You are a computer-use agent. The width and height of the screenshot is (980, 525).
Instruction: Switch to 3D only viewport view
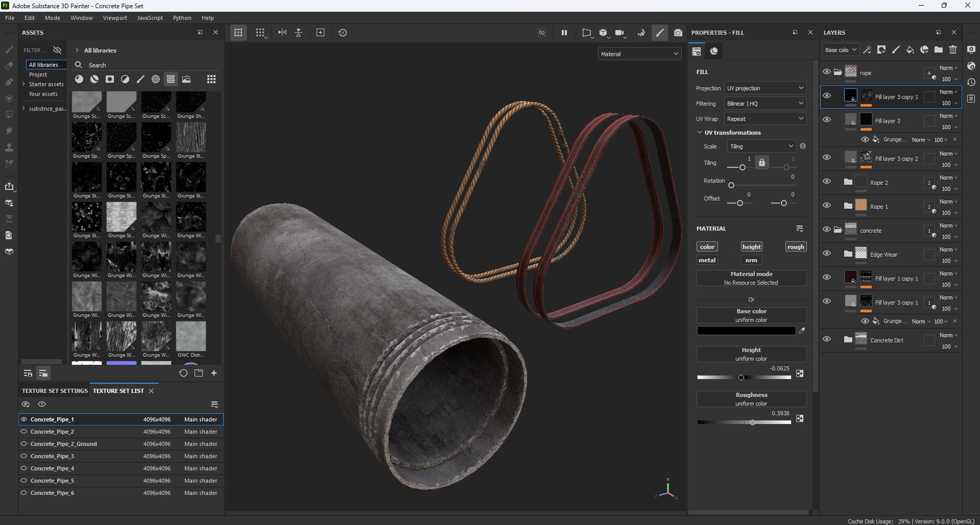coord(604,33)
